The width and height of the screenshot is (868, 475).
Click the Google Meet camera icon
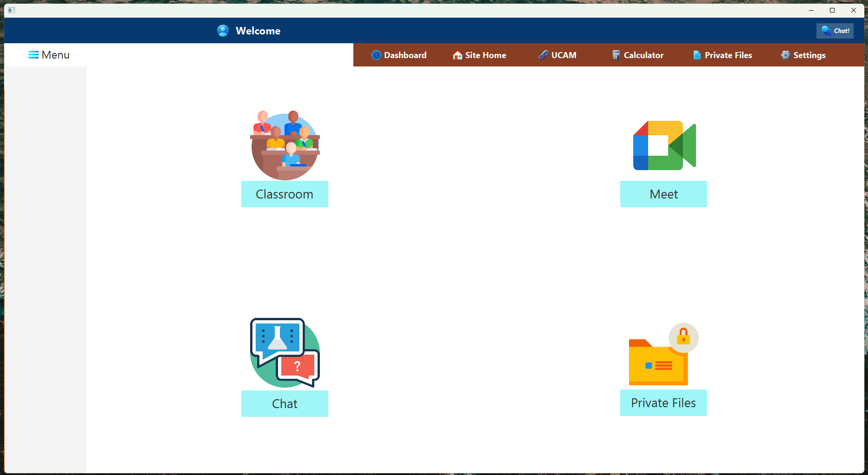[x=664, y=145]
